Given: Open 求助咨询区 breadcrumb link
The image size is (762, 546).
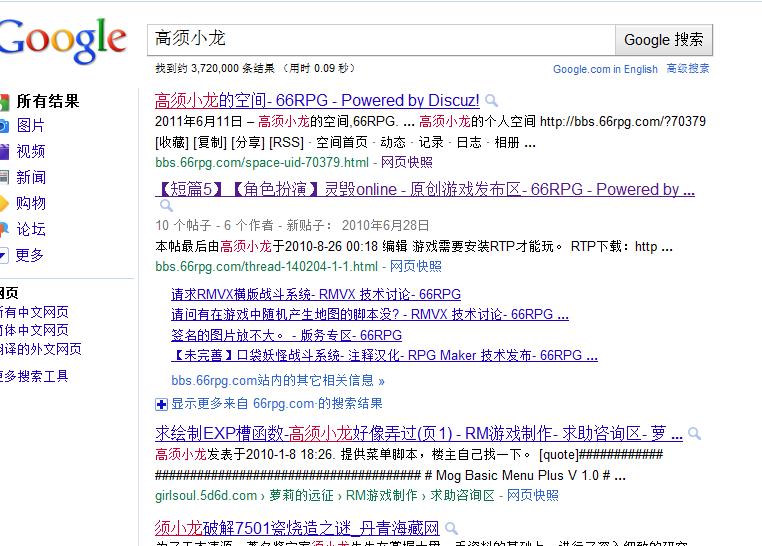Looking at the screenshot, I should tap(462, 495).
